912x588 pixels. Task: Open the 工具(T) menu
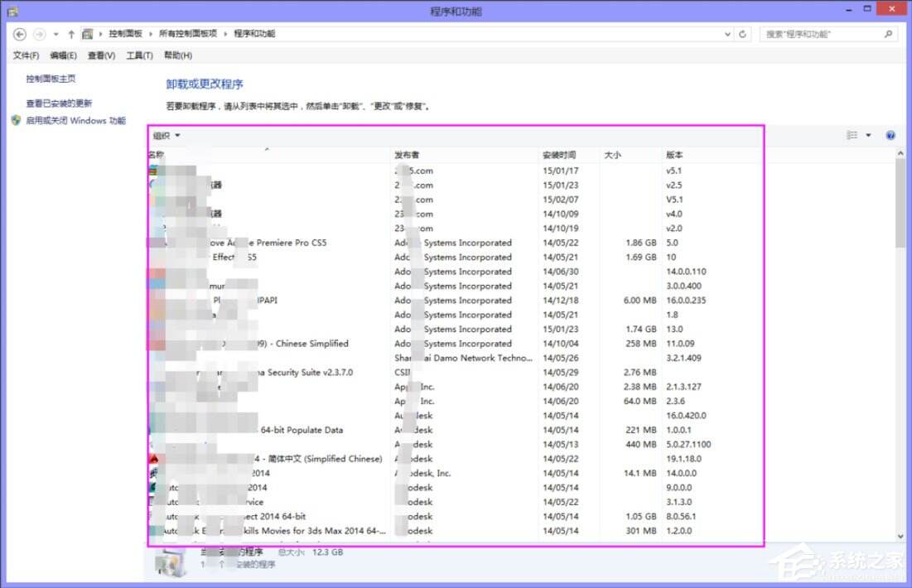(140, 55)
